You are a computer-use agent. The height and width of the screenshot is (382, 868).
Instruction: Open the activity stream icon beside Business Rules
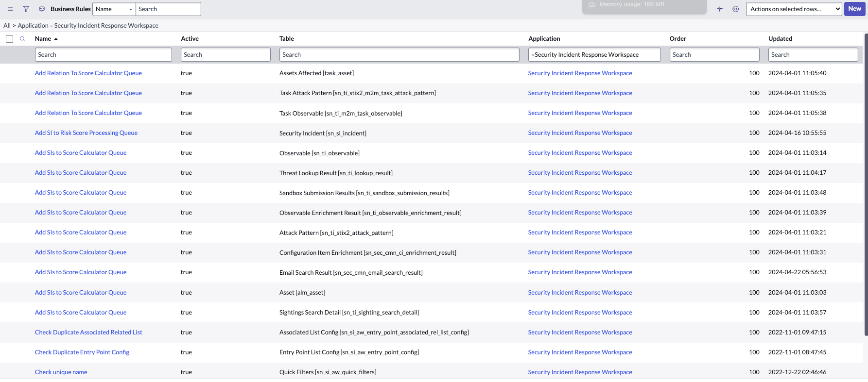[x=42, y=9]
